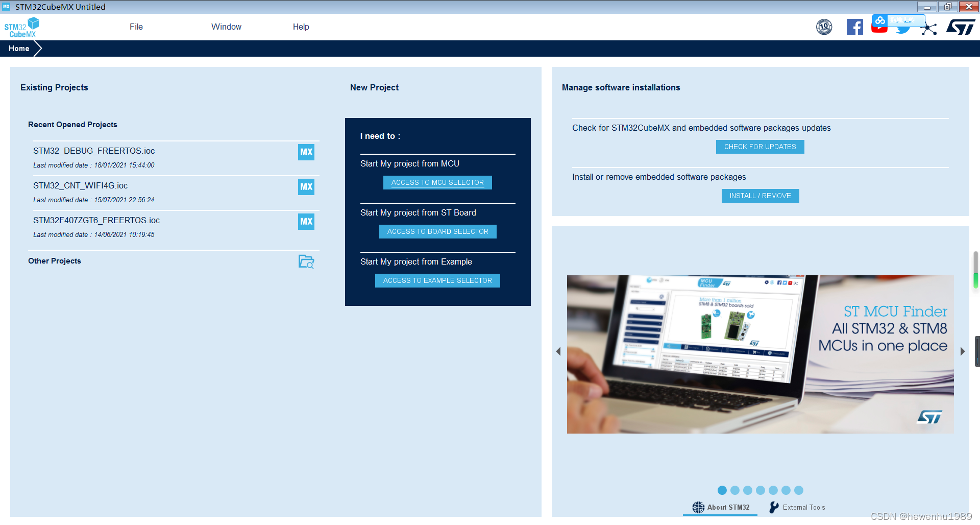Select the third carousel dot
Viewport: 980px width, 525px height.
point(748,490)
